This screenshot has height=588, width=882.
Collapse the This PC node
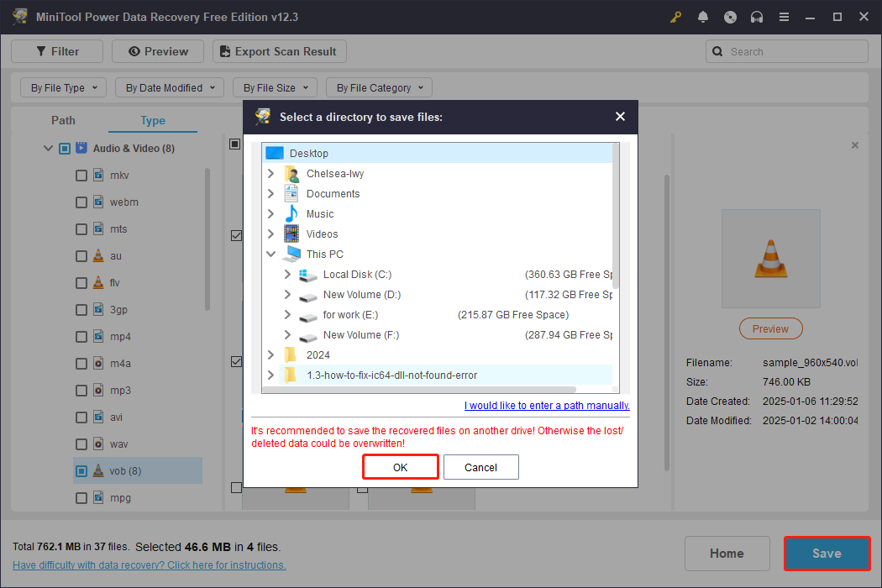[270, 254]
